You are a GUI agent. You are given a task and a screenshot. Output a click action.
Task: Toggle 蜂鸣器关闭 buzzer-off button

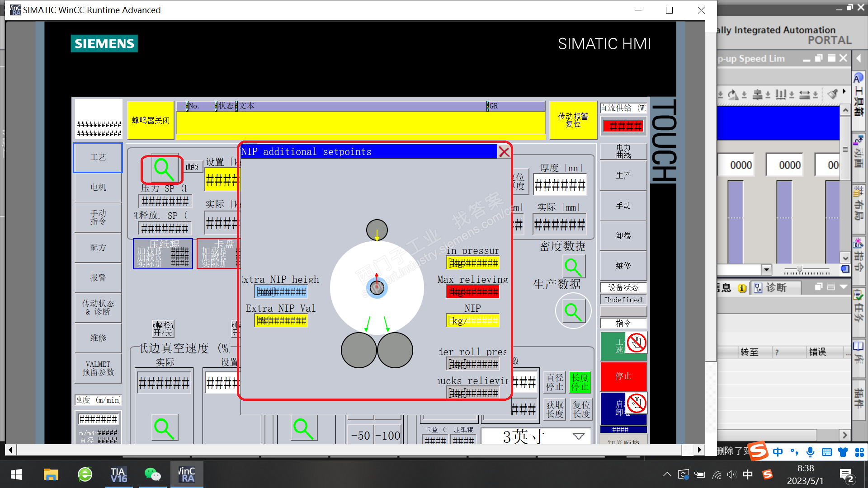pos(151,120)
